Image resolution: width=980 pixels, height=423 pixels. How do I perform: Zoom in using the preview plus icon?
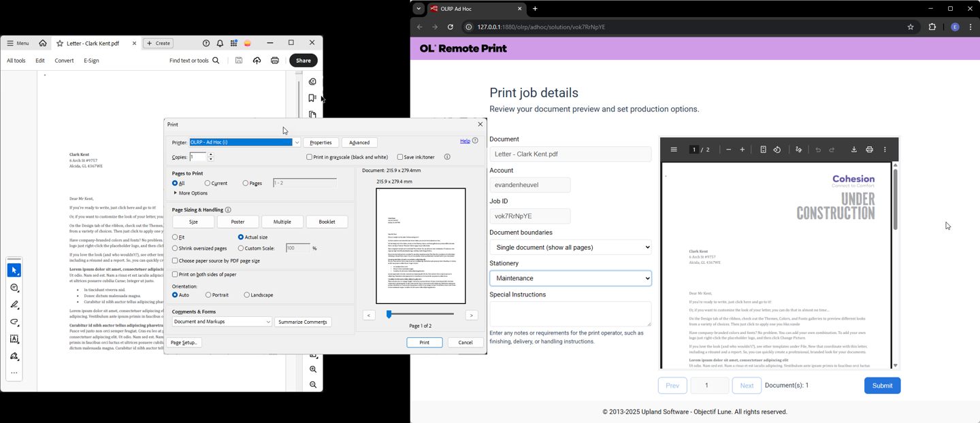(x=742, y=150)
